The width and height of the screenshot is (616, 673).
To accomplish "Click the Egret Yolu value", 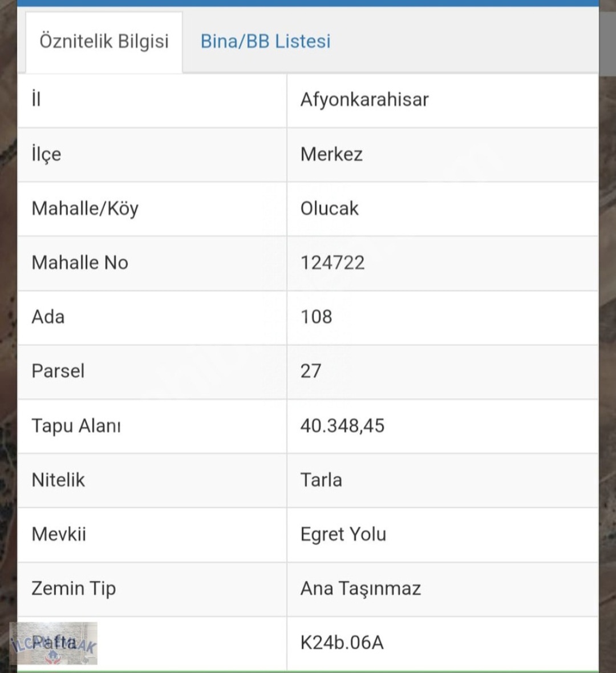I will (343, 534).
